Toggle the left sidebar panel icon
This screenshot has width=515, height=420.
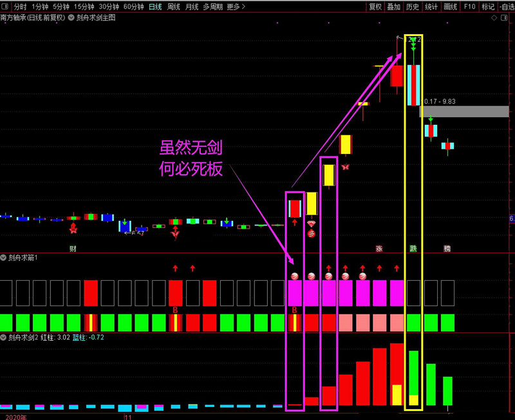pos(5,6)
